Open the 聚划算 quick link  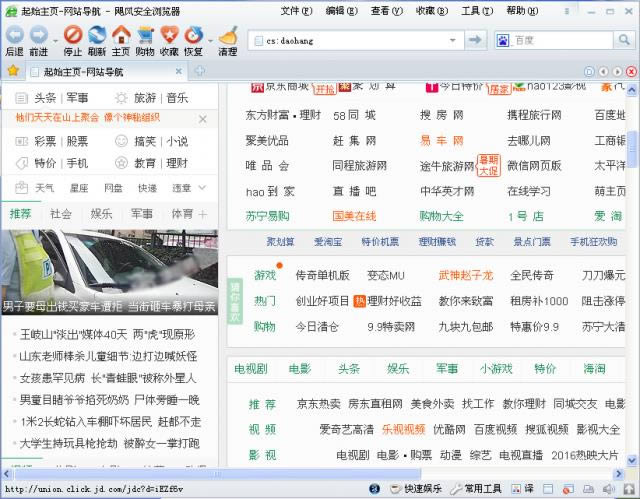click(x=280, y=242)
